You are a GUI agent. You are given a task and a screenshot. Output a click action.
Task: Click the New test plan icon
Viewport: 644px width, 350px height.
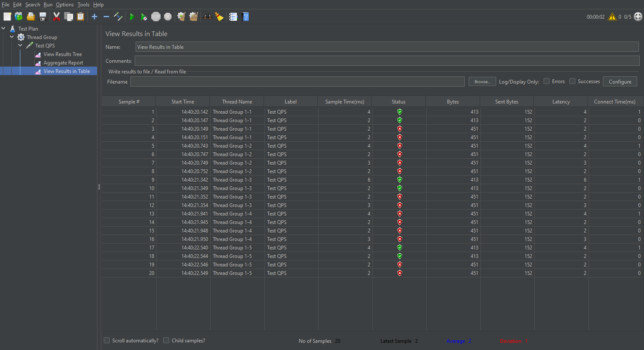[7, 17]
